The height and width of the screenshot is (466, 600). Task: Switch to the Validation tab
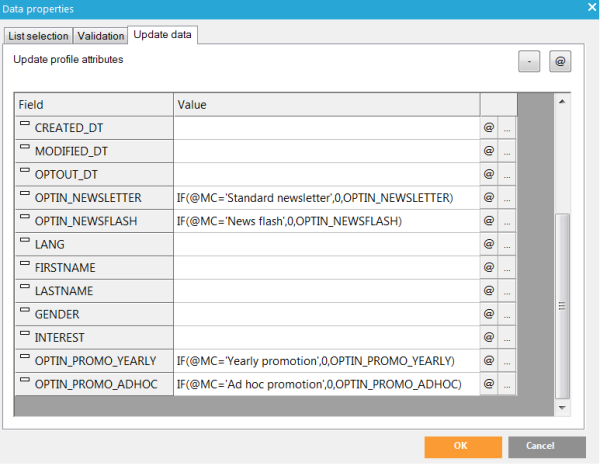(x=101, y=37)
